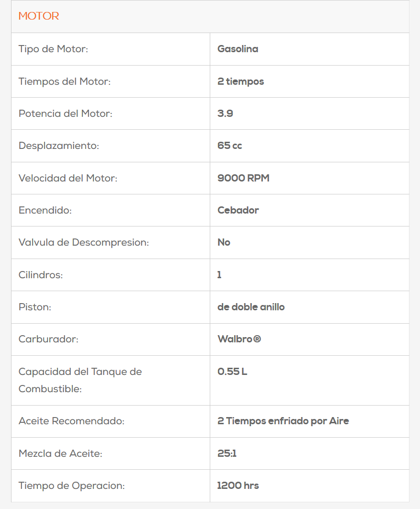Select the "2 tiempos" value
This screenshot has width=420, height=509.
pyautogui.click(x=240, y=81)
